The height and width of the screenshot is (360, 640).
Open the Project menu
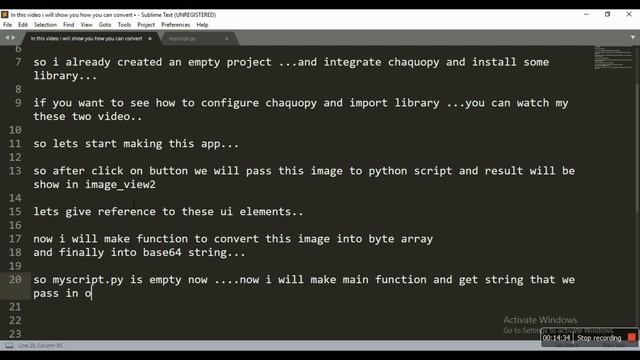point(146,25)
